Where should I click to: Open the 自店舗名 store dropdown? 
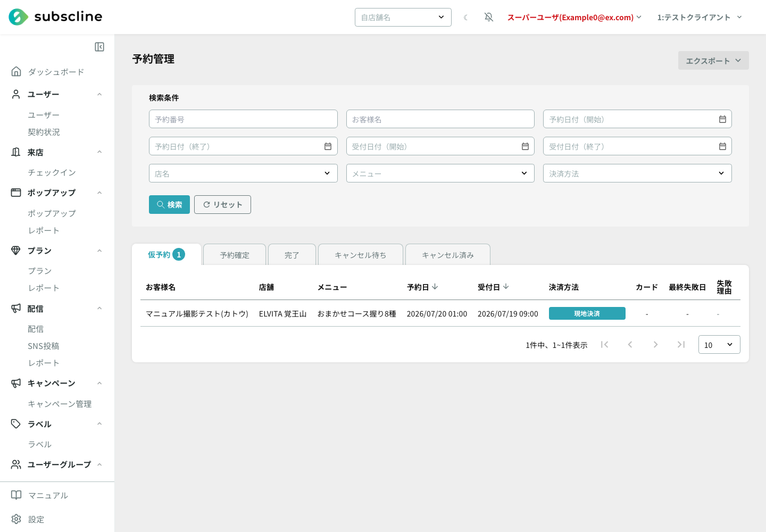click(x=403, y=18)
